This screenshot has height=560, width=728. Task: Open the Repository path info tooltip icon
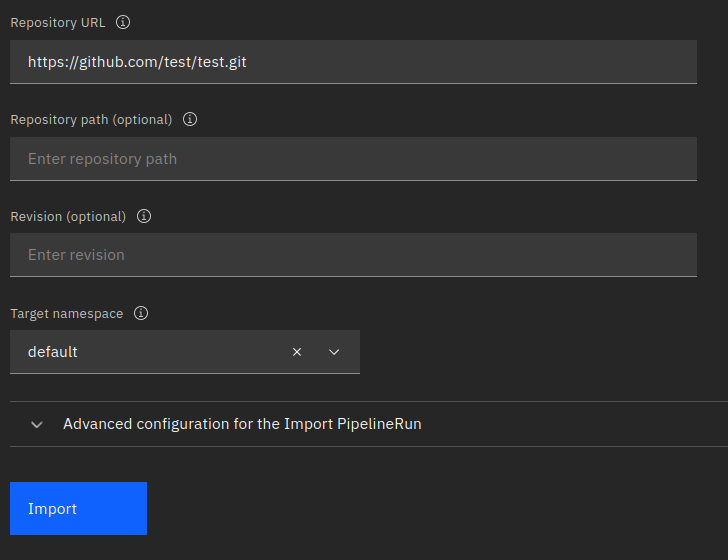pyautogui.click(x=190, y=119)
